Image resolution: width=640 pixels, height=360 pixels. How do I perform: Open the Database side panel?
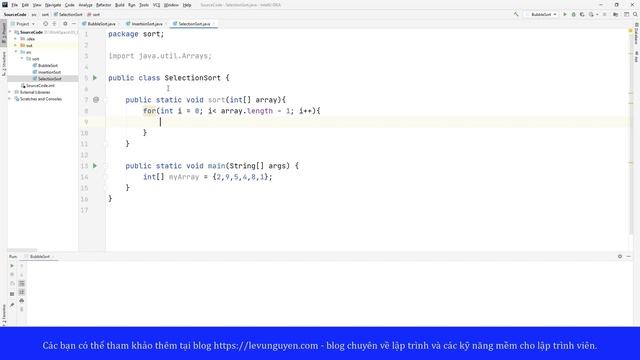pos(636,33)
